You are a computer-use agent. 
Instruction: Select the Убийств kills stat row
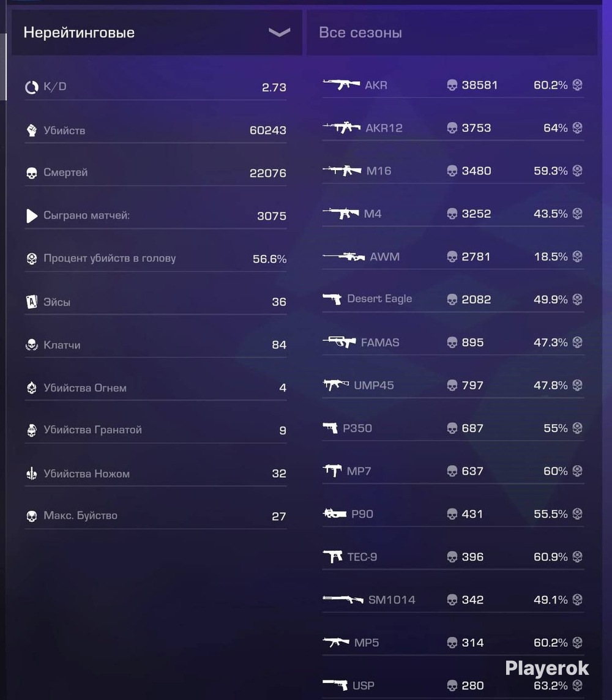point(155,130)
